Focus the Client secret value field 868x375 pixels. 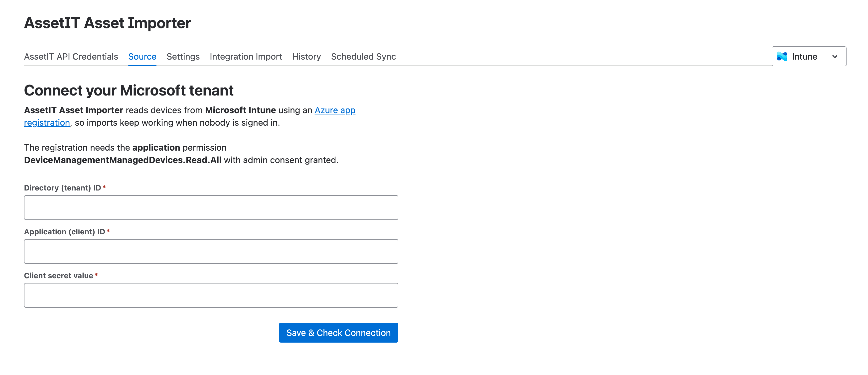click(x=211, y=295)
